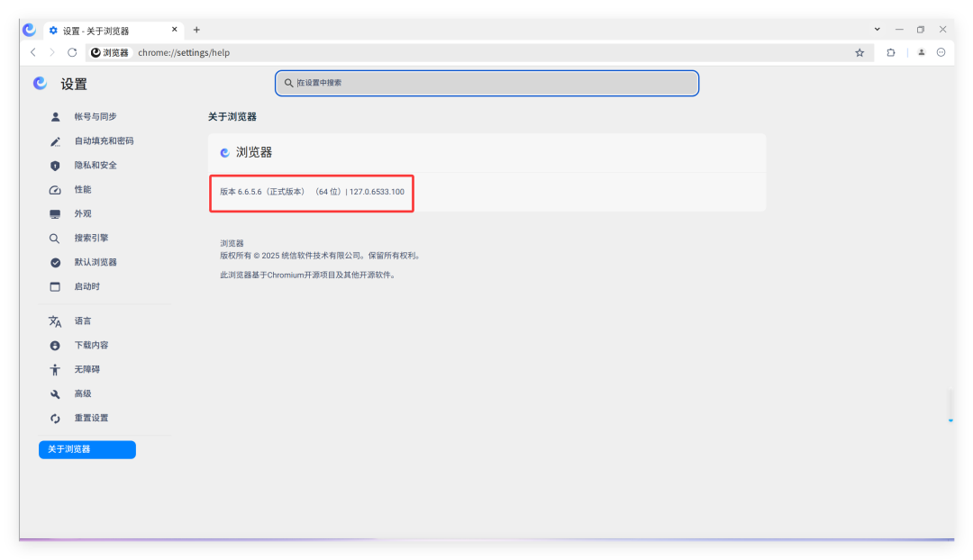The image size is (973, 560).
Task: Go to 无障碍 settings
Action: (86, 369)
